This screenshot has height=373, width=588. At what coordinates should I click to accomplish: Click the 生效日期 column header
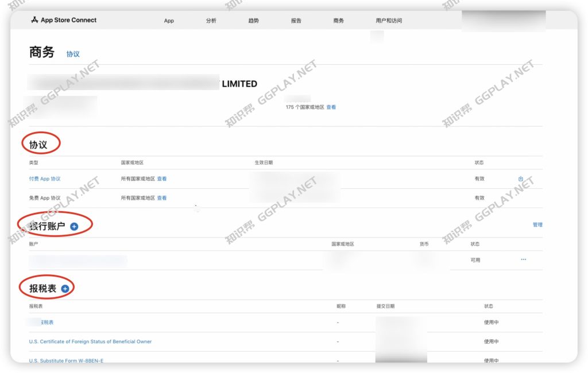point(264,163)
